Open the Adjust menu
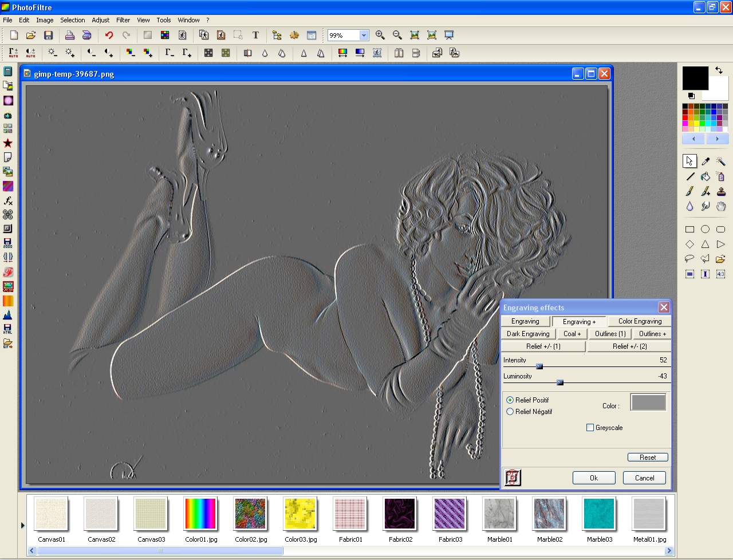The height and width of the screenshot is (560, 733). pos(101,20)
